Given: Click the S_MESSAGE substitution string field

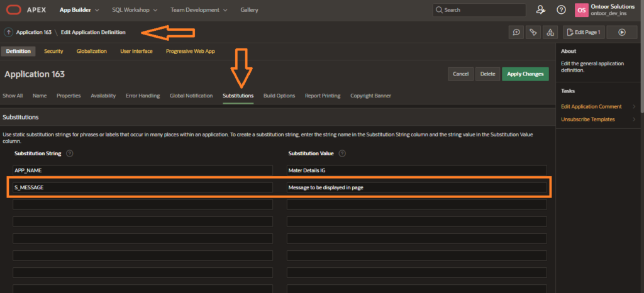Looking at the screenshot, I should click(x=143, y=187).
